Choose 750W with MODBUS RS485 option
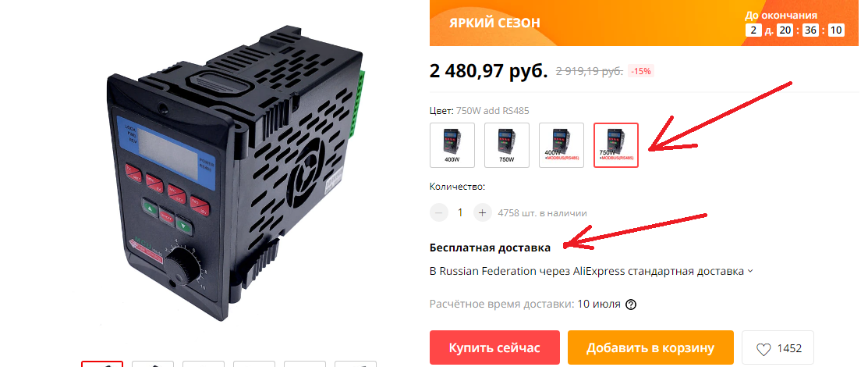This screenshot has height=367, width=868. click(616, 144)
